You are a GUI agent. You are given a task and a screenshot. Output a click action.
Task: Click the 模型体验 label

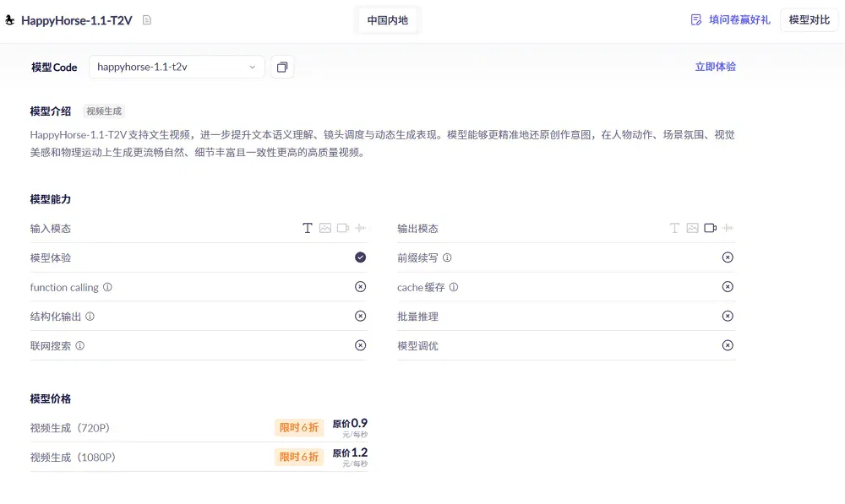(x=51, y=258)
